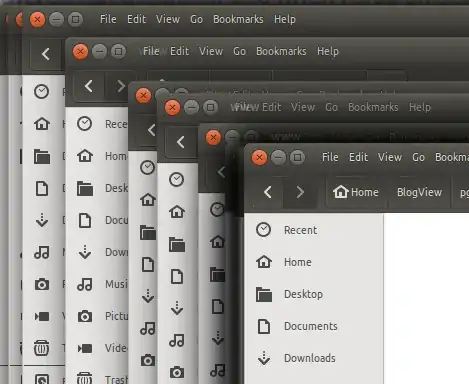Click the Documents page icon in front sidebar

tap(264, 326)
